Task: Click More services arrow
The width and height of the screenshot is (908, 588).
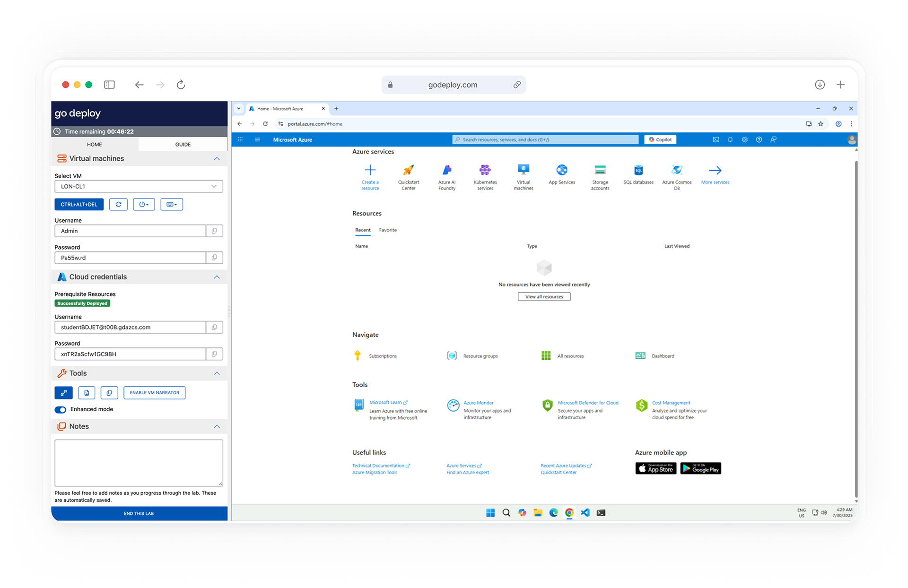Action: (715, 170)
